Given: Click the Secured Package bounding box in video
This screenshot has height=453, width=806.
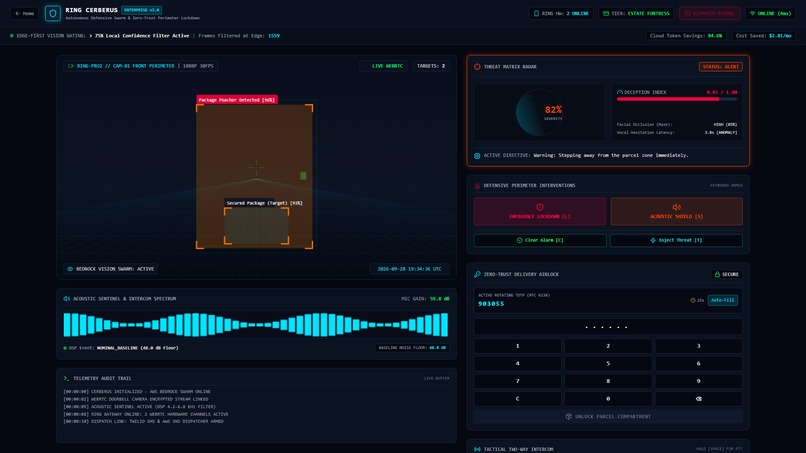Looking at the screenshot, I should click(257, 226).
